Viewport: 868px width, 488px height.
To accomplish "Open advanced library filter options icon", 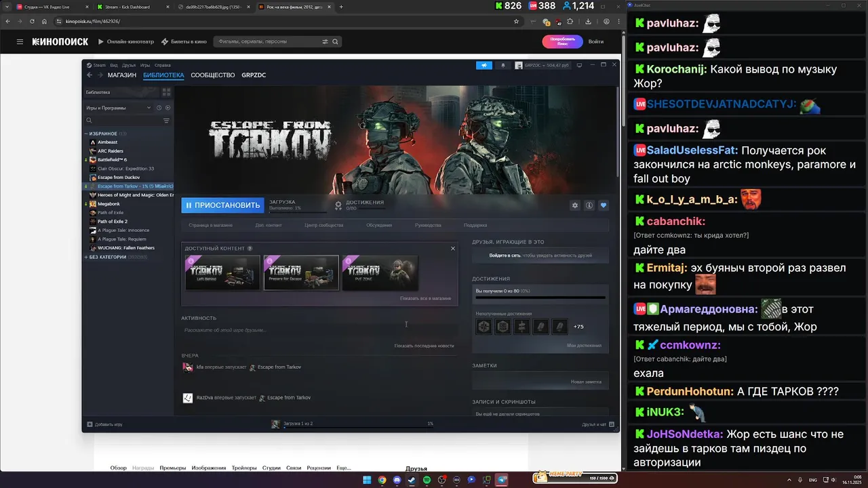I will click(x=166, y=121).
